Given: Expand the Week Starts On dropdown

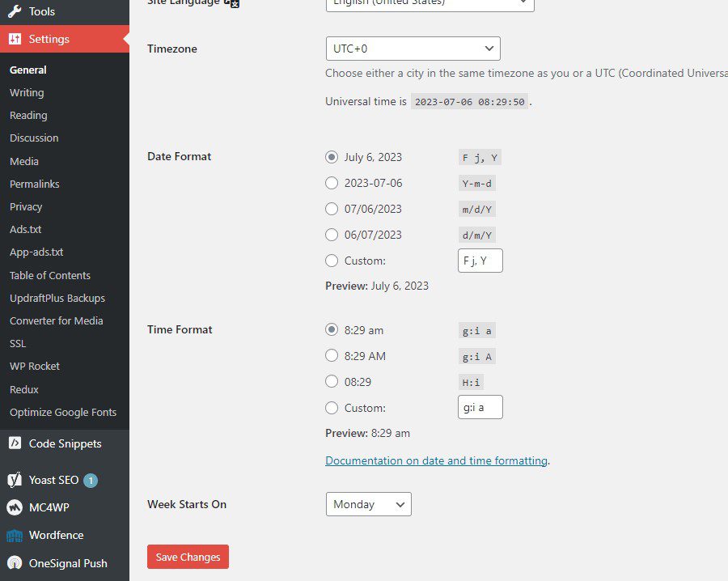Looking at the screenshot, I should tap(368, 504).
